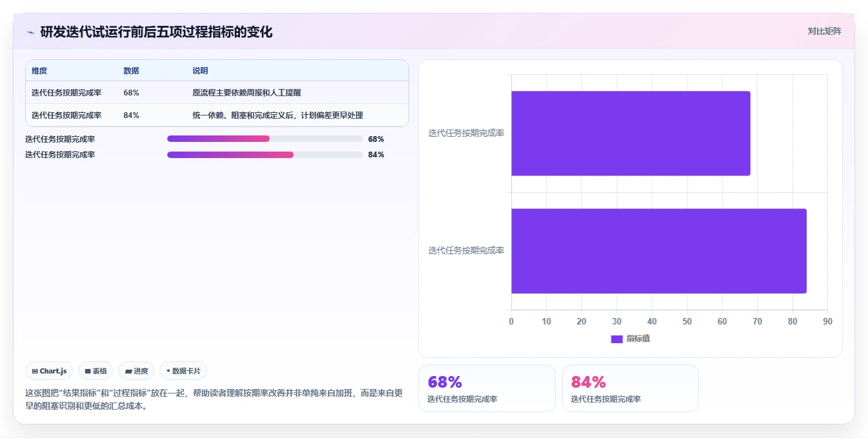
Task: Select the heading 研发迭代试运行前后五项过程指标的变化
Action: [156, 32]
